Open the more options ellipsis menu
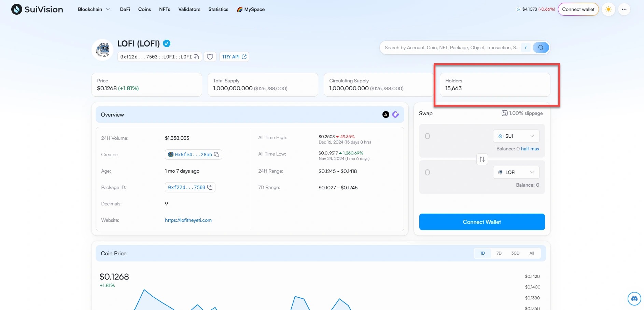 coord(625,9)
